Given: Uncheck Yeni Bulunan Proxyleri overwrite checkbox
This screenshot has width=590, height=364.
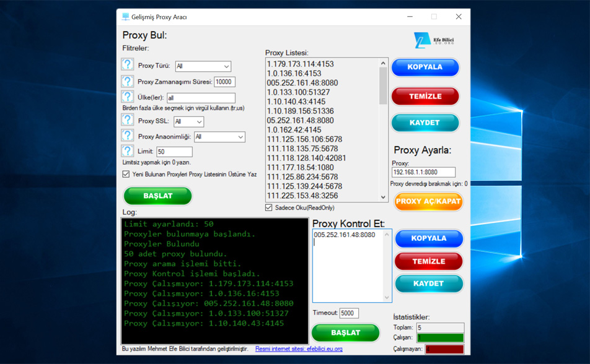Looking at the screenshot, I should (x=126, y=175).
